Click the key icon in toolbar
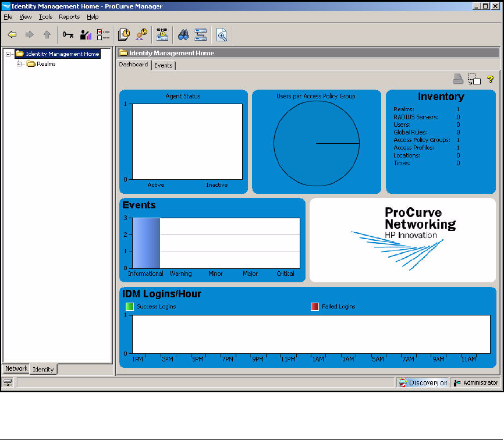This screenshot has height=440, width=504. point(68,34)
